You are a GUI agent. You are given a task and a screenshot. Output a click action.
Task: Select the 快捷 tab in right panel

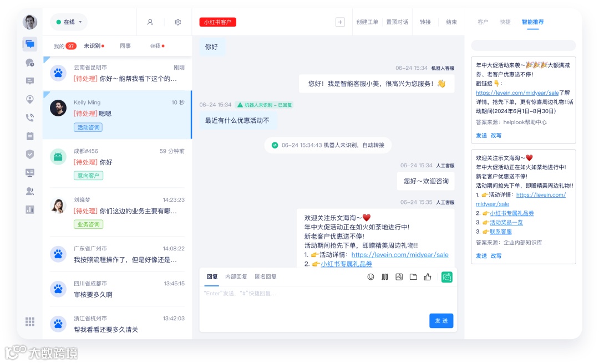coord(505,22)
